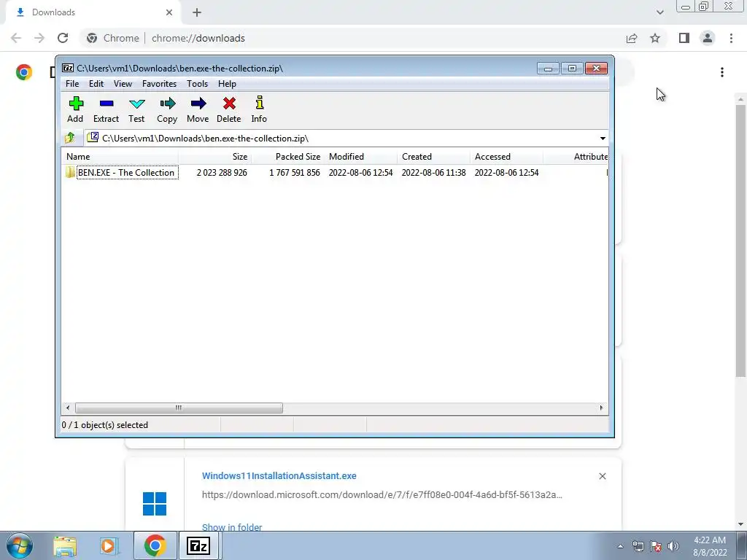The image size is (747, 560).
Task: Select the 7-Zip taskbar button
Action: pyautogui.click(x=198, y=545)
